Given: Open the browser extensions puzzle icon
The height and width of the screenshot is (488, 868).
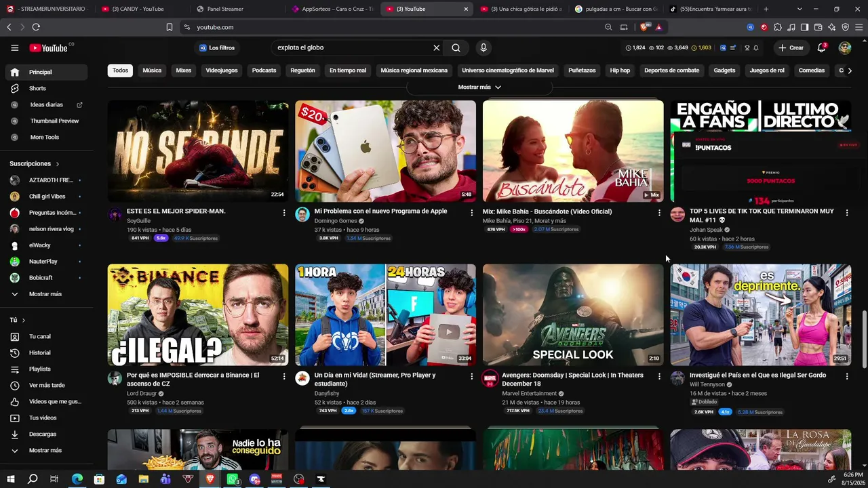Looking at the screenshot, I should (x=778, y=27).
